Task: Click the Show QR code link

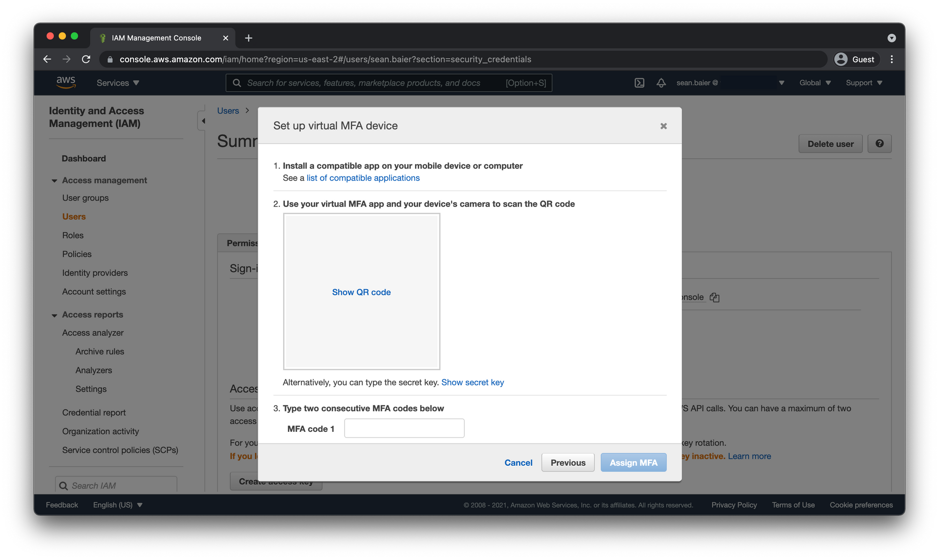Action: 361,292
